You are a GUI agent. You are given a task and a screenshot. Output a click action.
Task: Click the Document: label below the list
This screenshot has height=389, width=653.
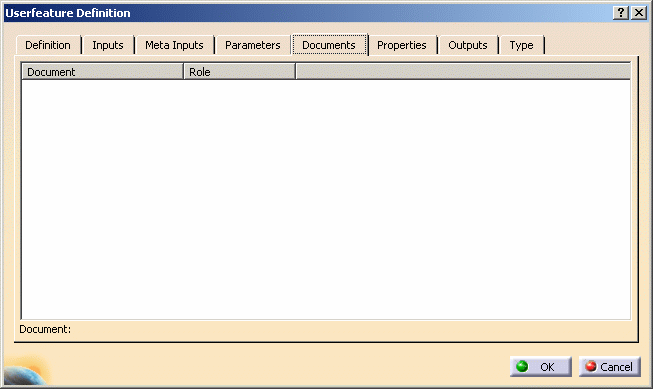point(45,329)
